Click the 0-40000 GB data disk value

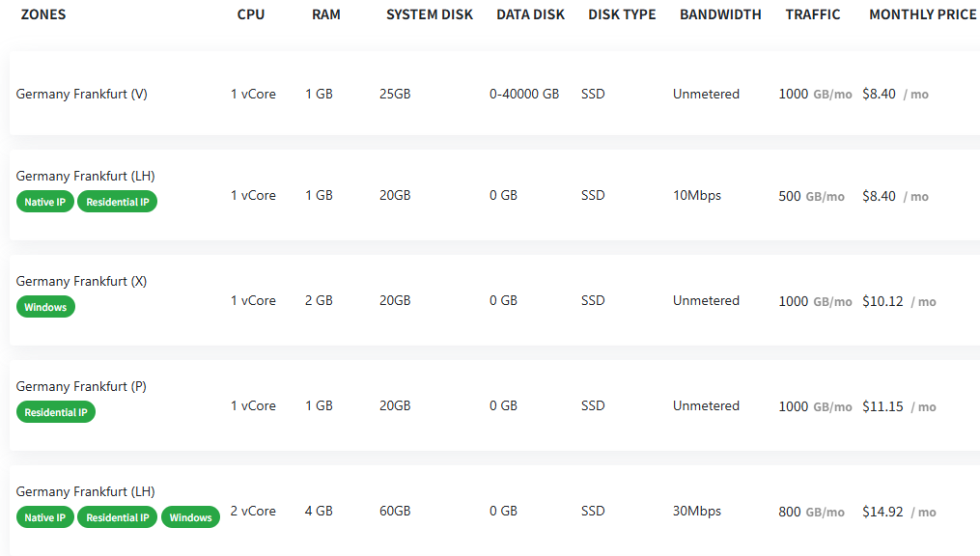(x=523, y=94)
